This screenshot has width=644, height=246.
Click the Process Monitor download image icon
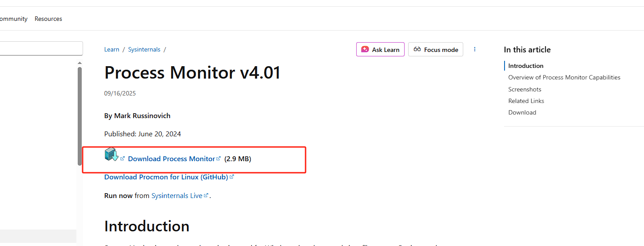[111, 155]
